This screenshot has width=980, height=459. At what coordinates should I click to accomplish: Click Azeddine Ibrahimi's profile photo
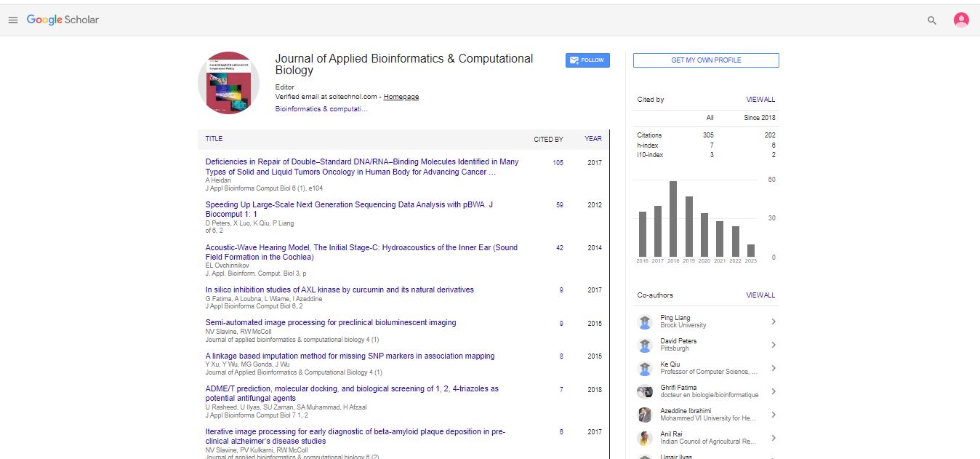(645, 415)
